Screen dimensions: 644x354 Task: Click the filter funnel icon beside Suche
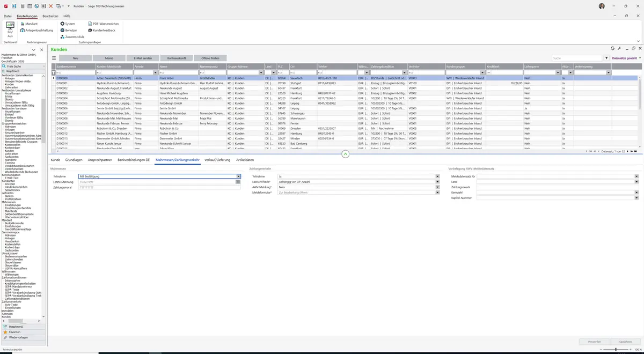tap(607, 58)
